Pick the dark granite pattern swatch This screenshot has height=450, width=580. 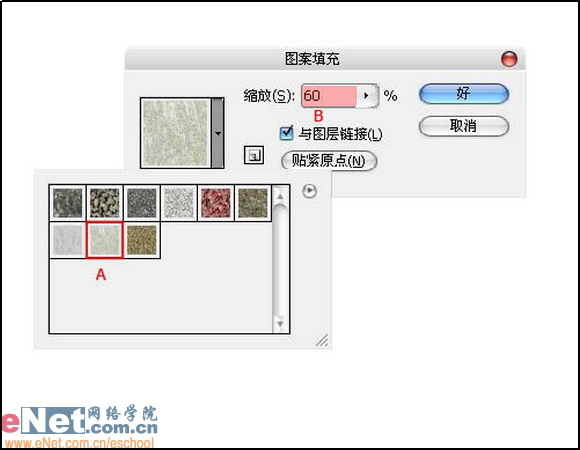click(142, 203)
